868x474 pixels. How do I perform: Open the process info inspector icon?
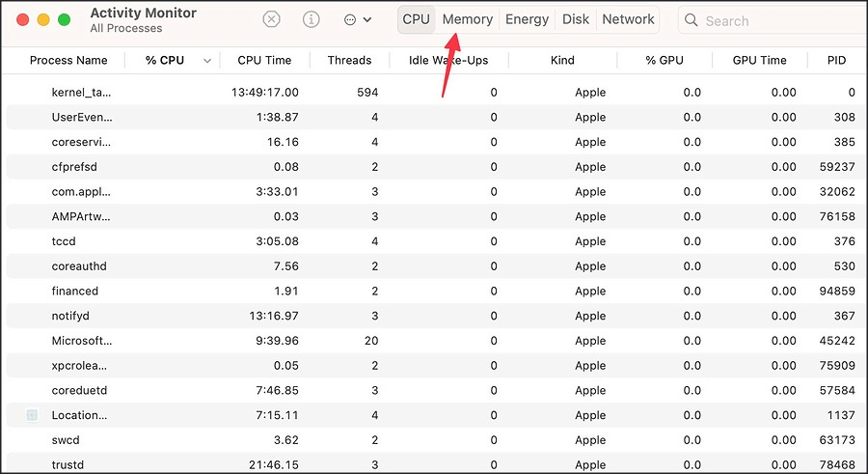click(312, 20)
